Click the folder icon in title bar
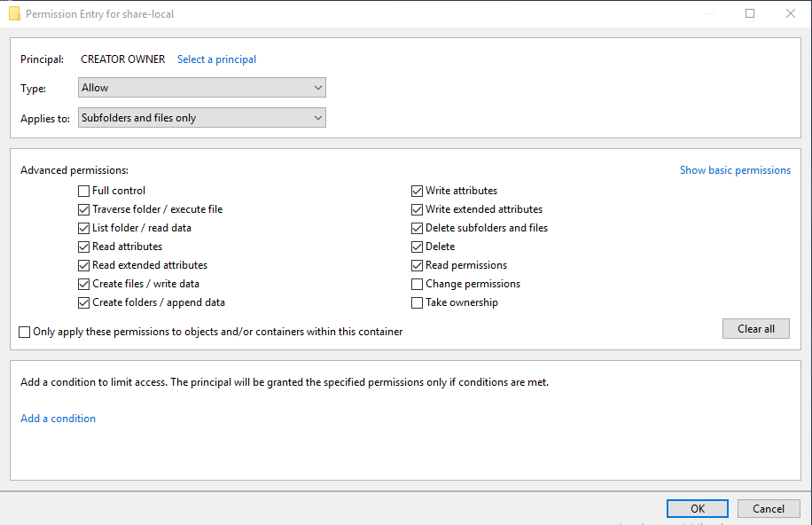Viewport: 812px width, 525px height. (14, 14)
